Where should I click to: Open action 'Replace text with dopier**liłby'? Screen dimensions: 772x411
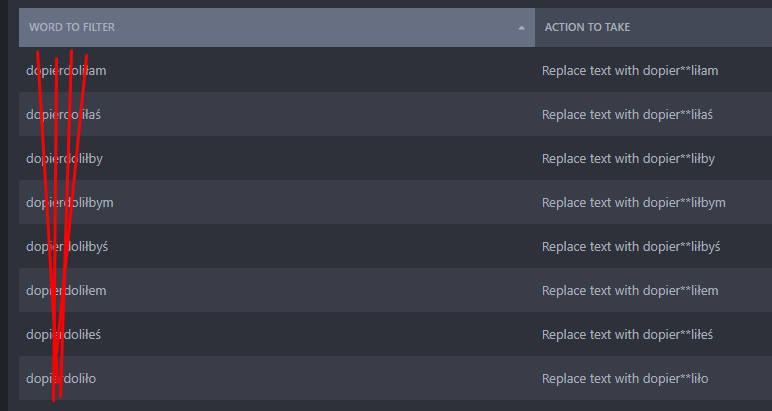click(628, 158)
